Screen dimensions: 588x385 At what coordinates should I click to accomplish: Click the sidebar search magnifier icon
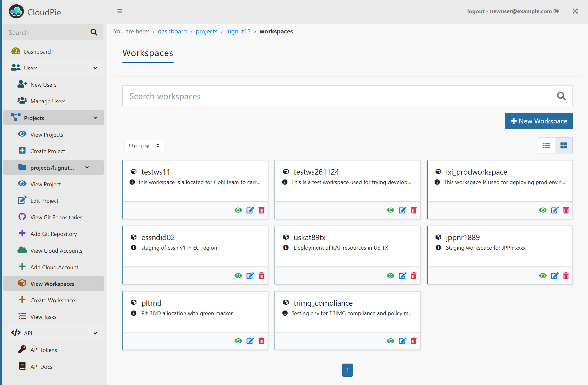(x=94, y=32)
